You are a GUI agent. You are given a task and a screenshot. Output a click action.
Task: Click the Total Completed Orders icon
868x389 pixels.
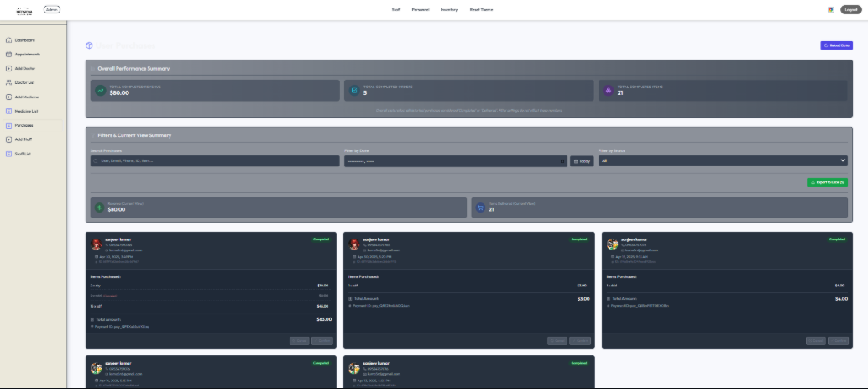[x=354, y=91]
